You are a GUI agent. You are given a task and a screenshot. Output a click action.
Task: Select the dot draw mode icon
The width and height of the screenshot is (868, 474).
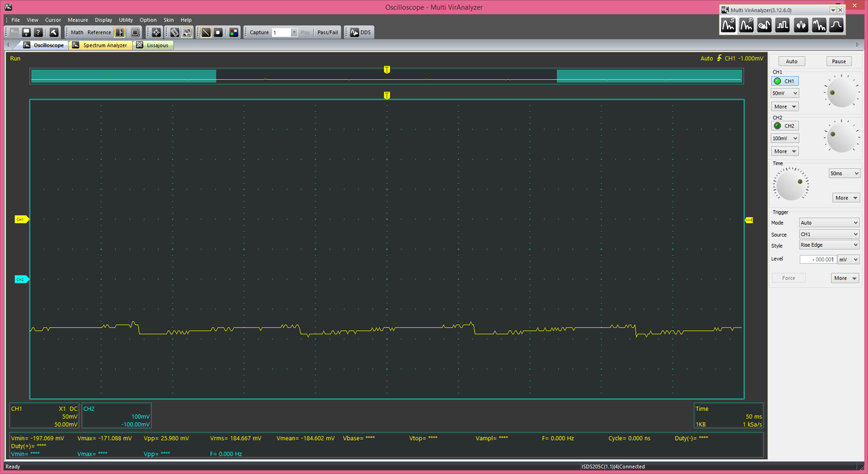pyautogui.click(x=218, y=32)
